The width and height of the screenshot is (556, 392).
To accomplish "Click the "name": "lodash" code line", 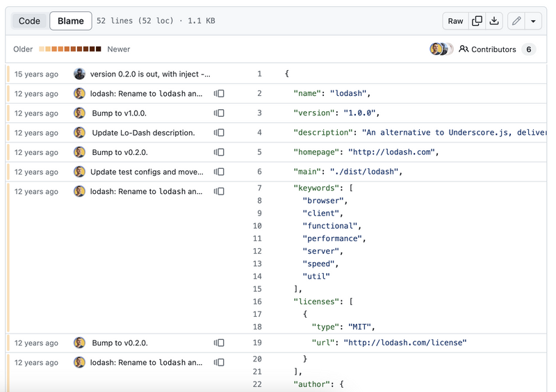I will point(332,93).
